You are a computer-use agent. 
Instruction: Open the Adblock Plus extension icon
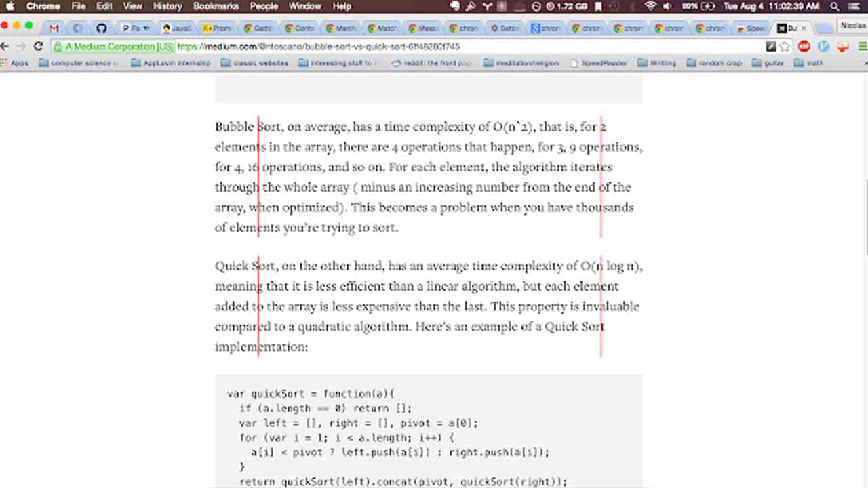tap(804, 47)
